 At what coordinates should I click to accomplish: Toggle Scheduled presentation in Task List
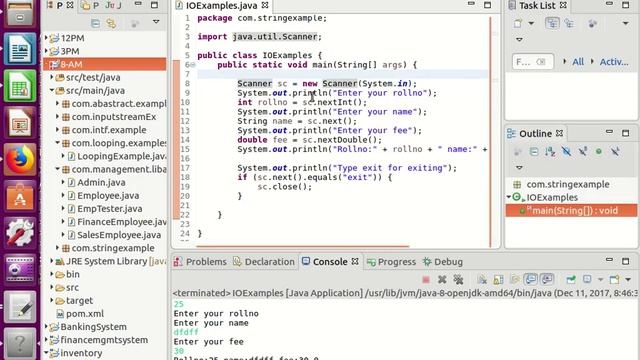[x=569, y=24]
